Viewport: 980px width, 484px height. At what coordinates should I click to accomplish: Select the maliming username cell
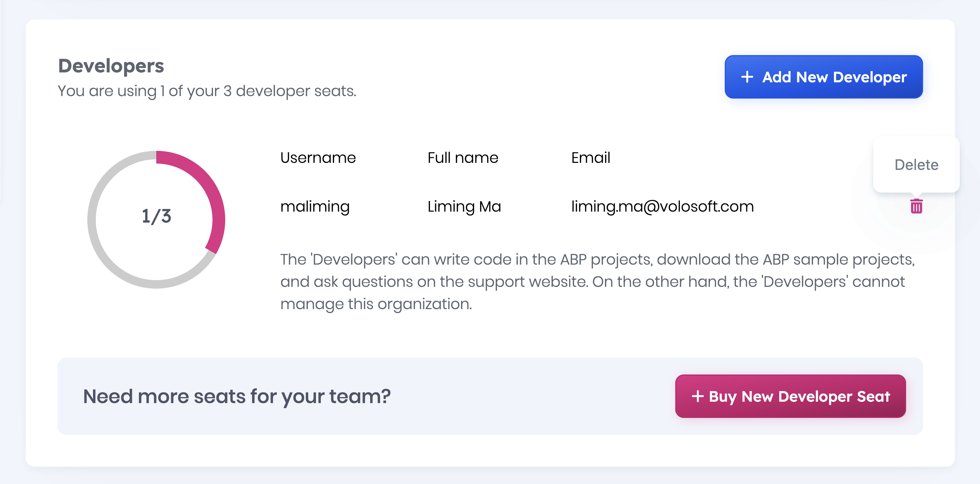point(315,207)
